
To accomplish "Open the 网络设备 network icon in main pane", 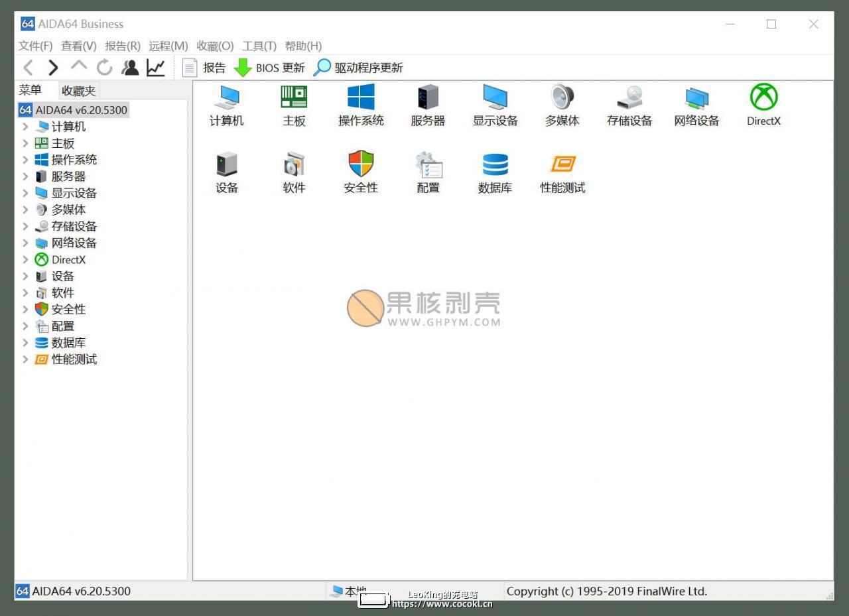I will [696, 105].
